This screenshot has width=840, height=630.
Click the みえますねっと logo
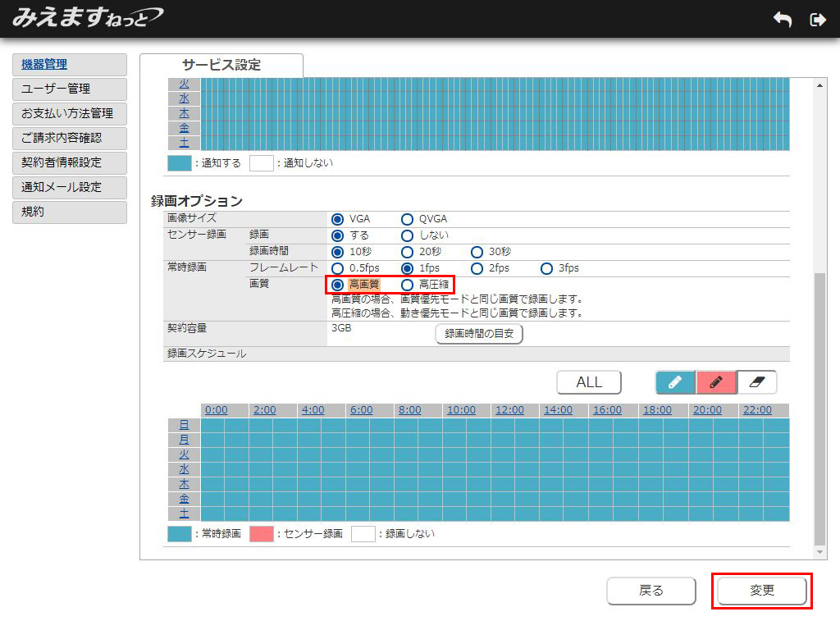pyautogui.click(x=87, y=18)
